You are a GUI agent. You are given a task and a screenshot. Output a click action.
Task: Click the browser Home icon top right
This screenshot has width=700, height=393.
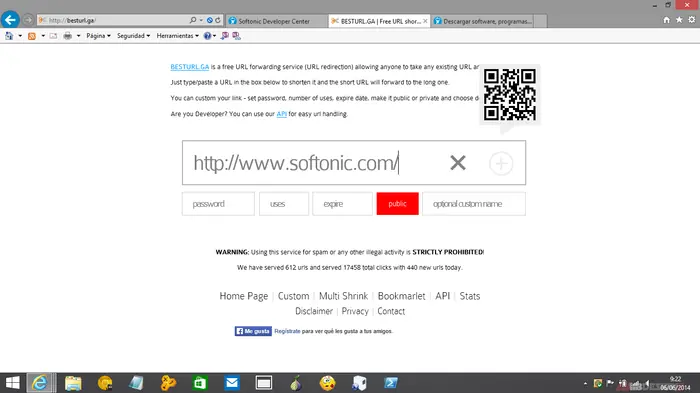(667, 20)
